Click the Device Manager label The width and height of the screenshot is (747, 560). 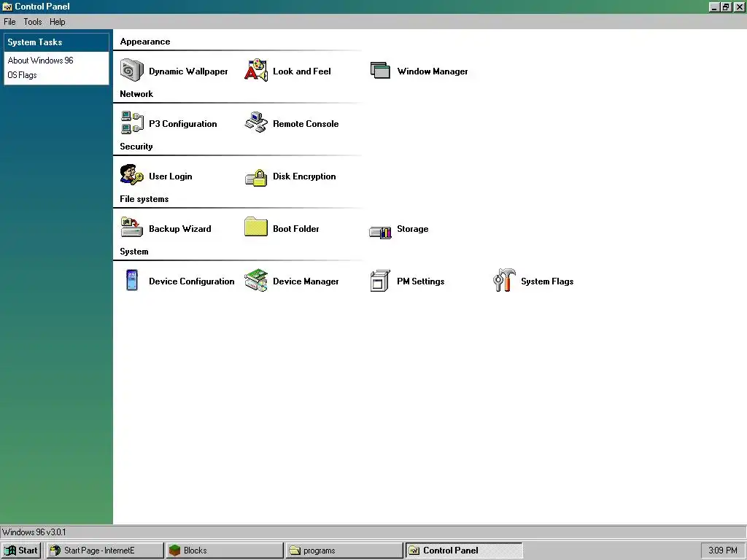pyautogui.click(x=306, y=281)
